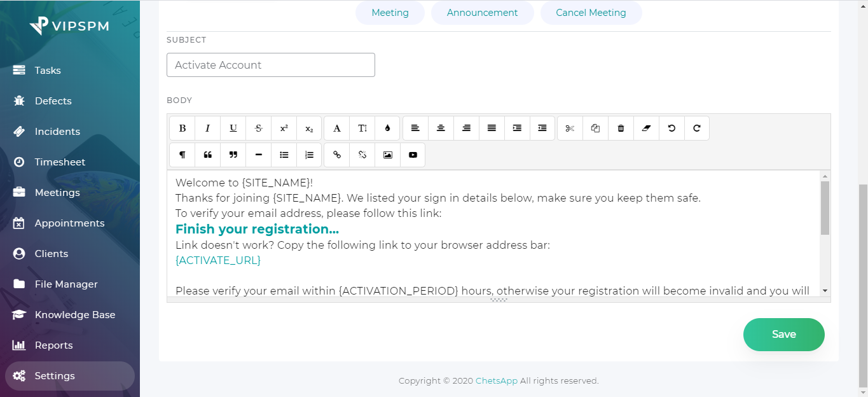Click the superscript icon
868x397 pixels.
[284, 129]
